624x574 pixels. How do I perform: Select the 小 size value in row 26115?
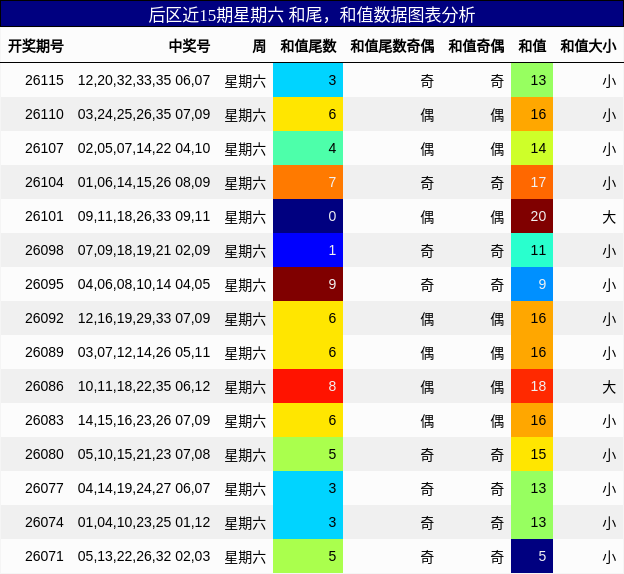pyautogui.click(x=609, y=81)
